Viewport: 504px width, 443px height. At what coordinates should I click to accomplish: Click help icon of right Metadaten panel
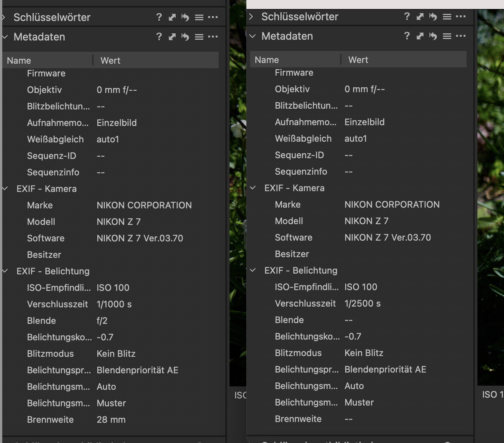point(407,36)
